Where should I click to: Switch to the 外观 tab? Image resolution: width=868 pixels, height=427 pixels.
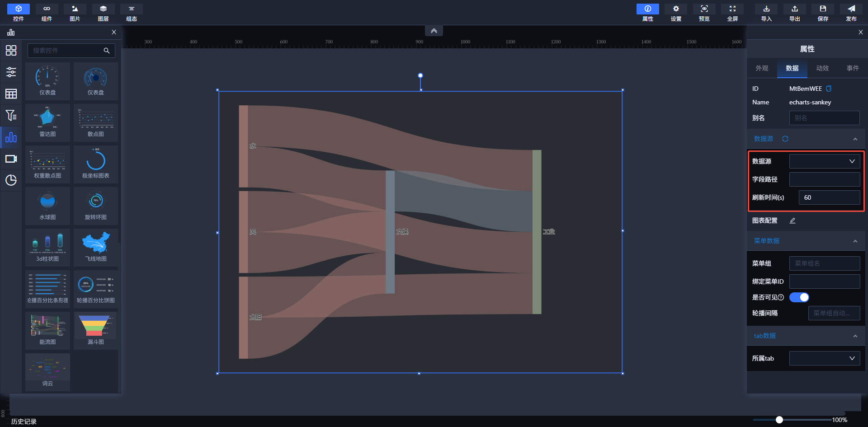coord(762,68)
